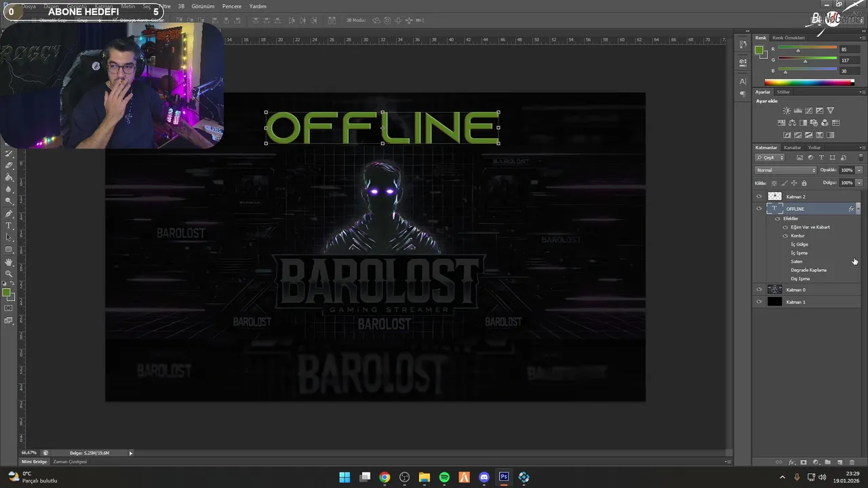Add a Channel Mixer adjustment

[x=825, y=123]
